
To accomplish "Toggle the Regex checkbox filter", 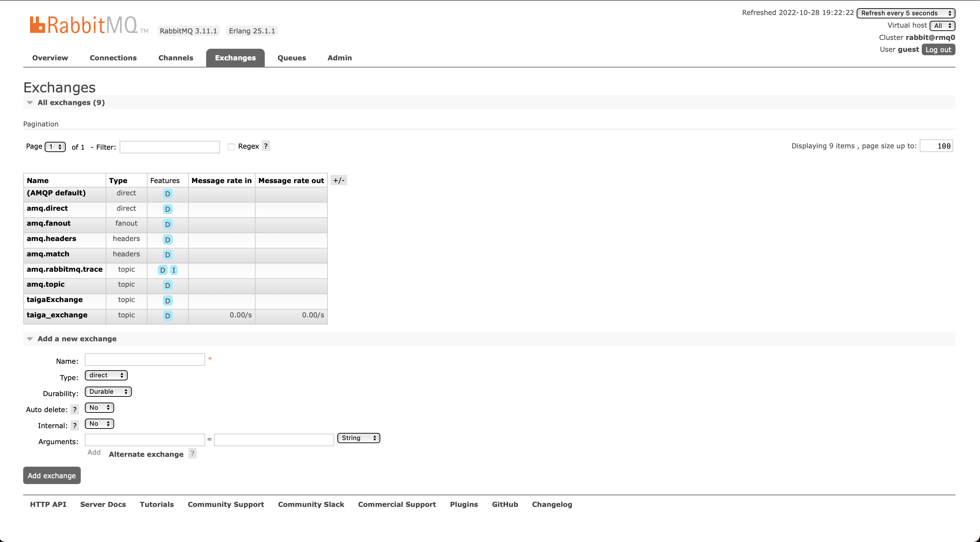I will 231,147.
